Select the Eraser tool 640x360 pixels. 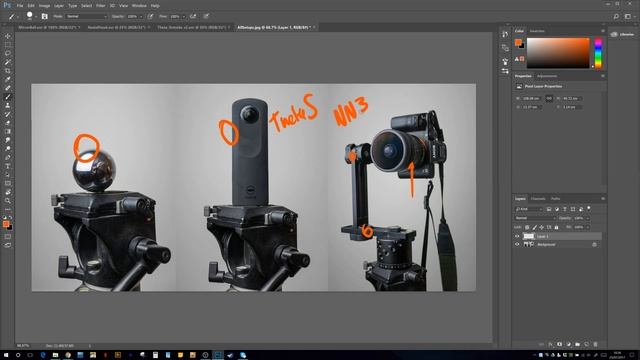8,123
